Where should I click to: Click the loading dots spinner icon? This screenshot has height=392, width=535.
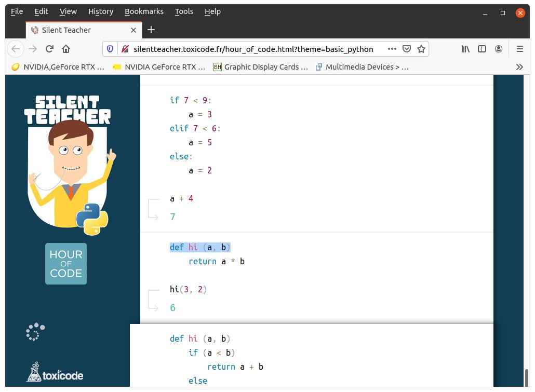[35, 332]
